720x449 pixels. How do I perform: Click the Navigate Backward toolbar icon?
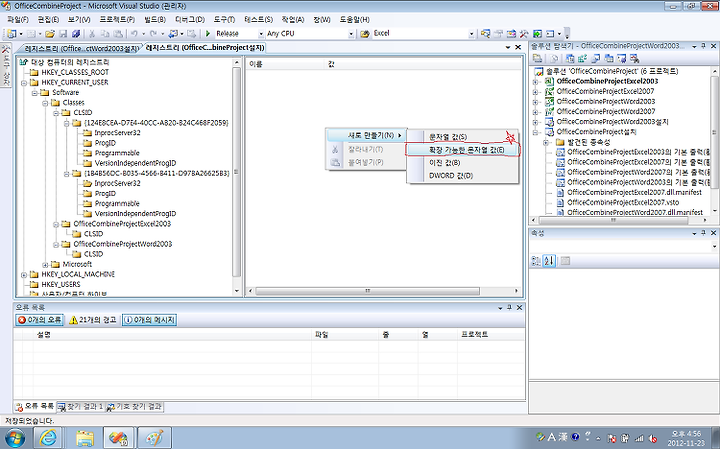pos(173,34)
